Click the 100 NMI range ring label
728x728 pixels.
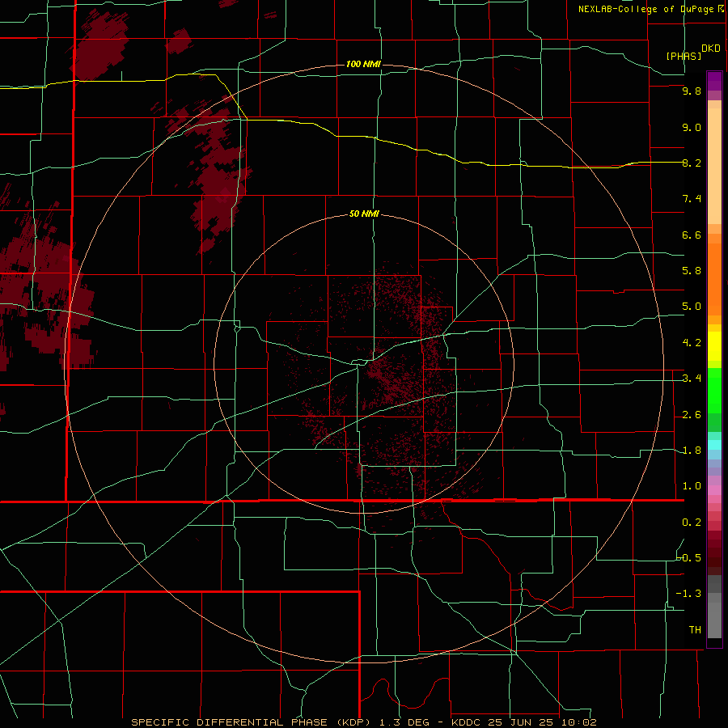point(363,64)
